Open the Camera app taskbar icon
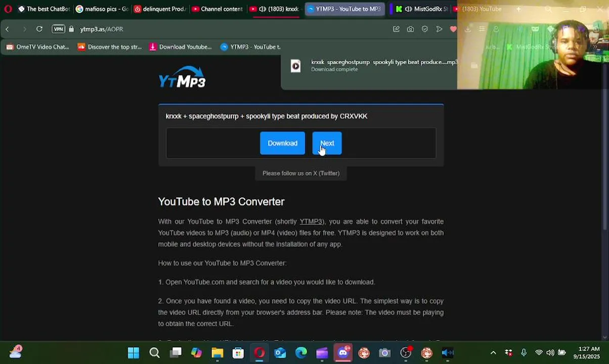The height and width of the screenshot is (364, 609). click(x=385, y=353)
